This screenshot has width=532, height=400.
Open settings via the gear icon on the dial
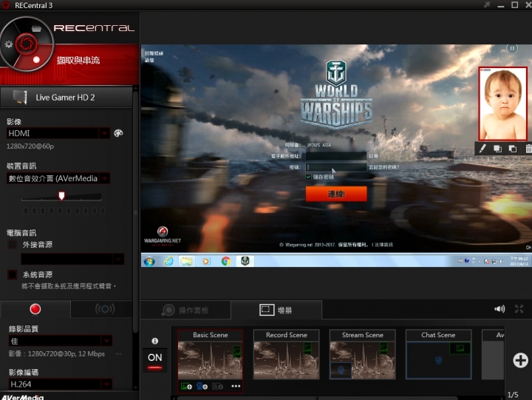pos(8,44)
